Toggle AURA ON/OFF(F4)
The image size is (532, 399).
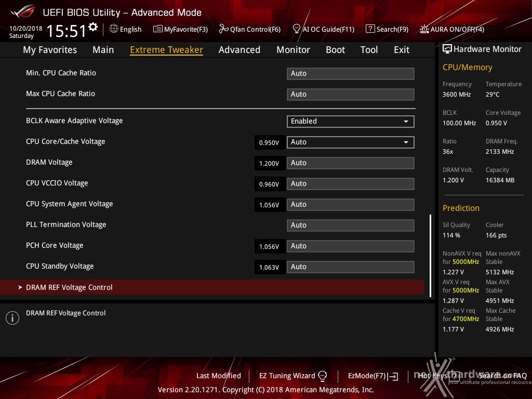457,30
